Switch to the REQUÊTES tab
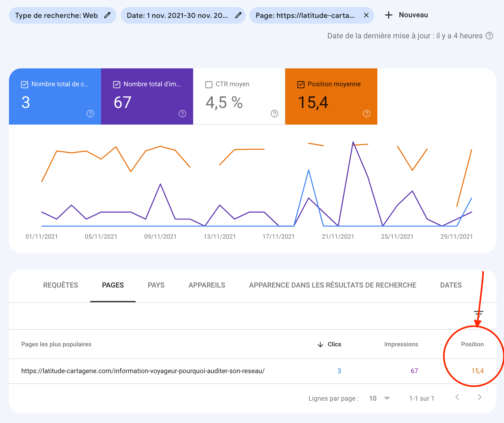 pyautogui.click(x=60, y=285)
